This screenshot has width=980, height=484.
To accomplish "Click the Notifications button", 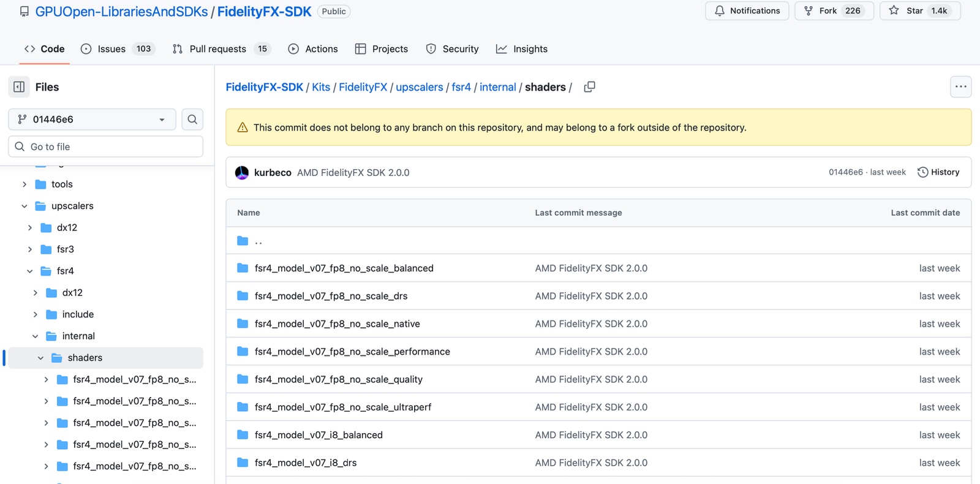I will [x=747, y=11].
